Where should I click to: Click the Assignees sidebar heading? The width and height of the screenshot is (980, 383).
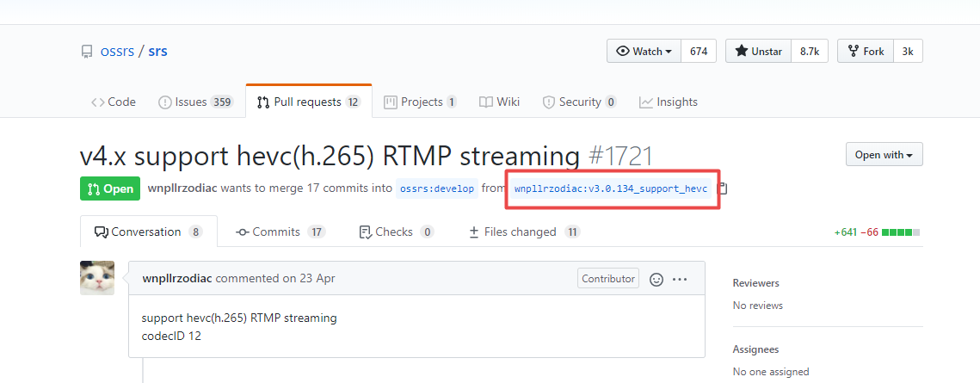pyautogui.click(x=755, y=349)
